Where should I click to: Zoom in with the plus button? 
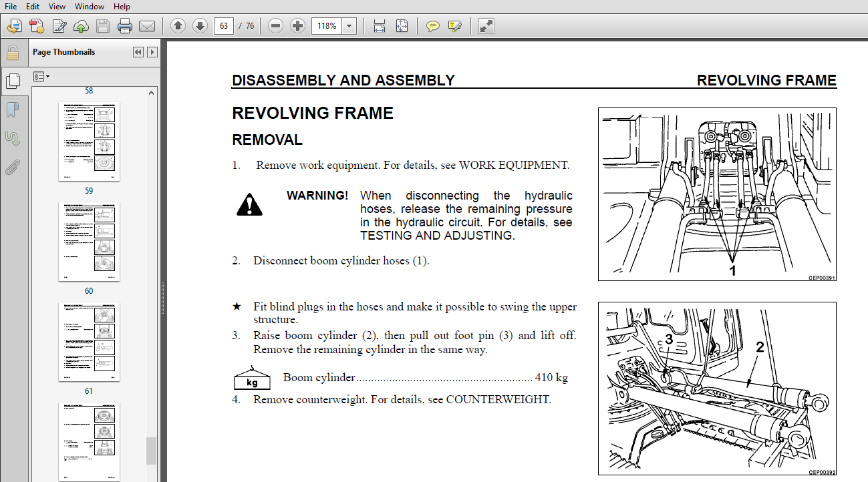coord(297,26)
